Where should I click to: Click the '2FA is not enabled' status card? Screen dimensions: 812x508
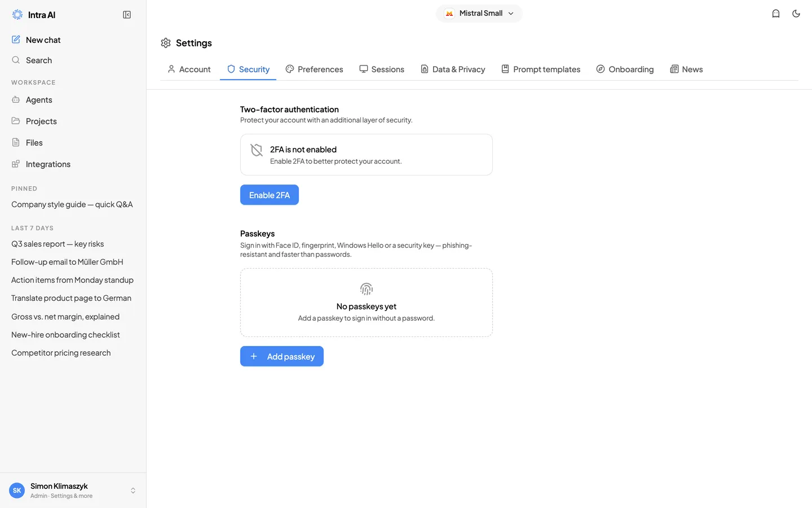(367, 155)
